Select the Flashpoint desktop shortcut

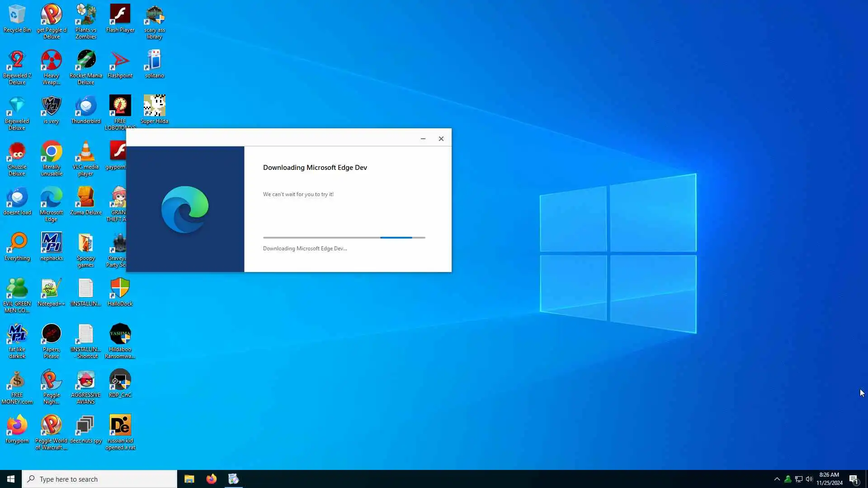tap(120, 64)
